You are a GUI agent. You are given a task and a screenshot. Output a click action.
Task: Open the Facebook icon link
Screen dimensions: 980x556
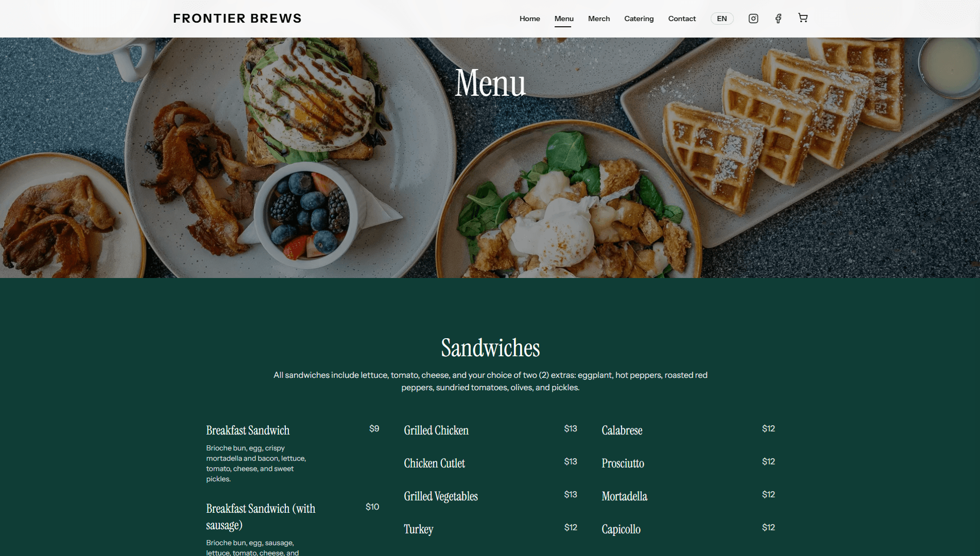778,19
